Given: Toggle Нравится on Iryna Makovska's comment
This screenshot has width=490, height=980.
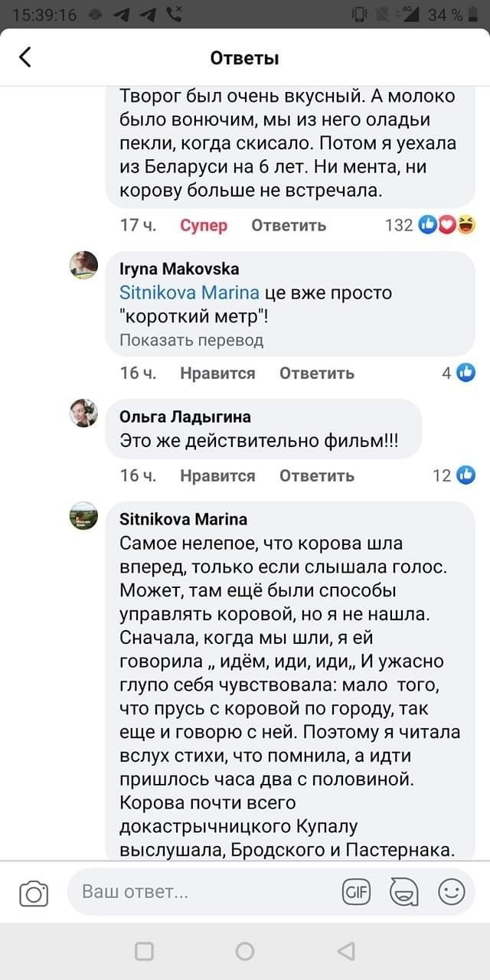Looking at the screenshot, I should click(217, 373).
